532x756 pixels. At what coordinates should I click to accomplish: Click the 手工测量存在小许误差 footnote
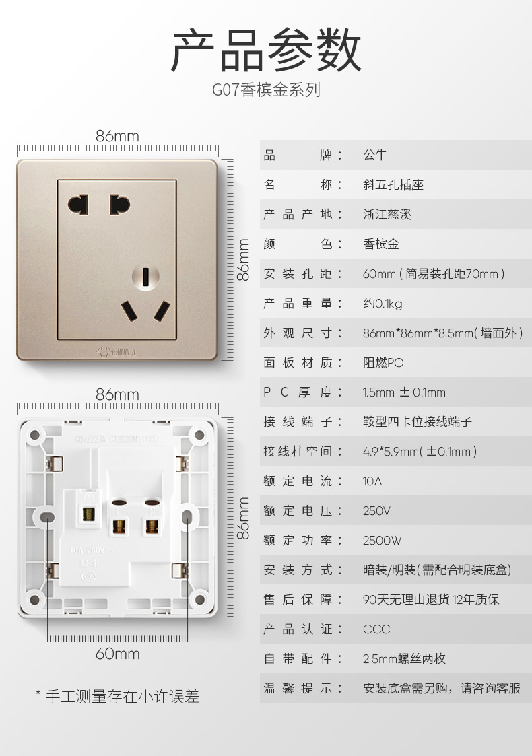pyautogui.click(x=117, y=696)
